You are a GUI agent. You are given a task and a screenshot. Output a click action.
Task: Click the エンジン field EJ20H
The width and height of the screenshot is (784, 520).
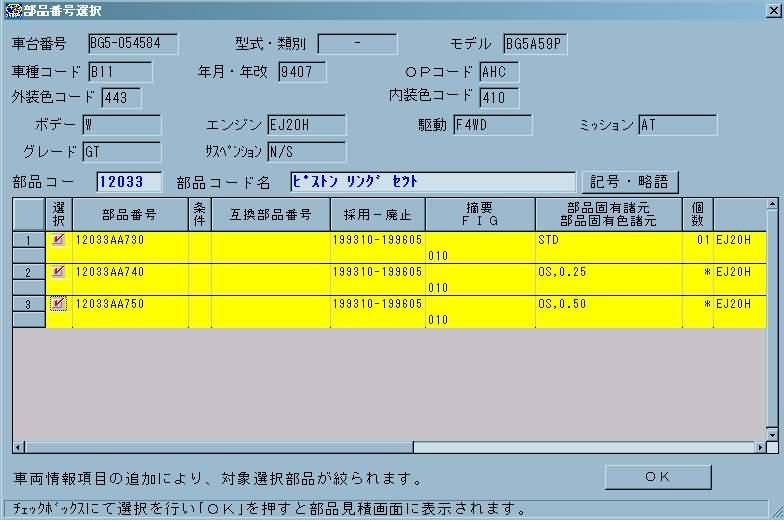[306, 124]
